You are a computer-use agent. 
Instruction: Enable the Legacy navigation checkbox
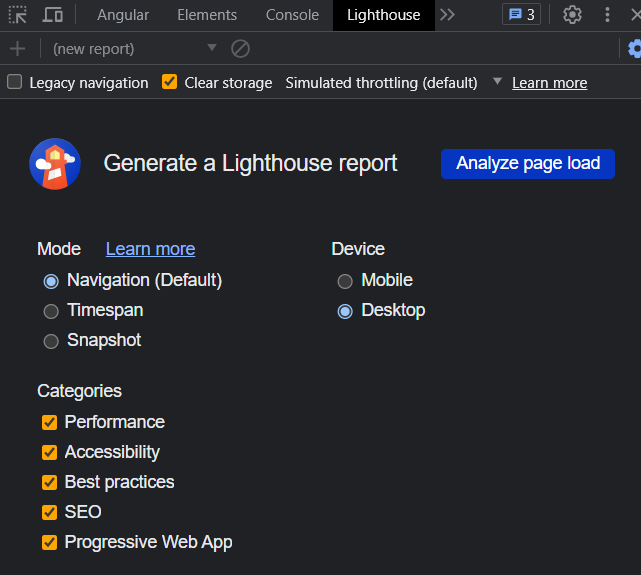15,82
